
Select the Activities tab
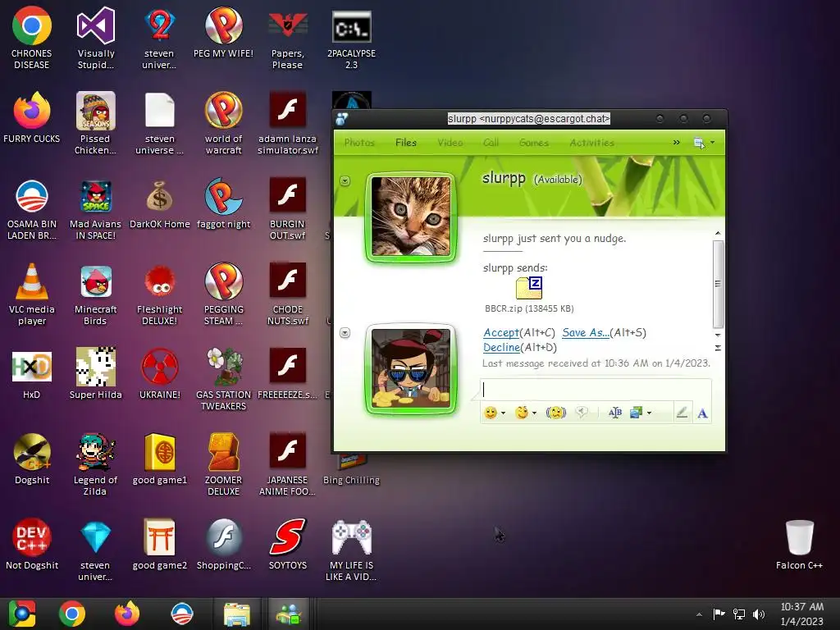tap(591, 143)
